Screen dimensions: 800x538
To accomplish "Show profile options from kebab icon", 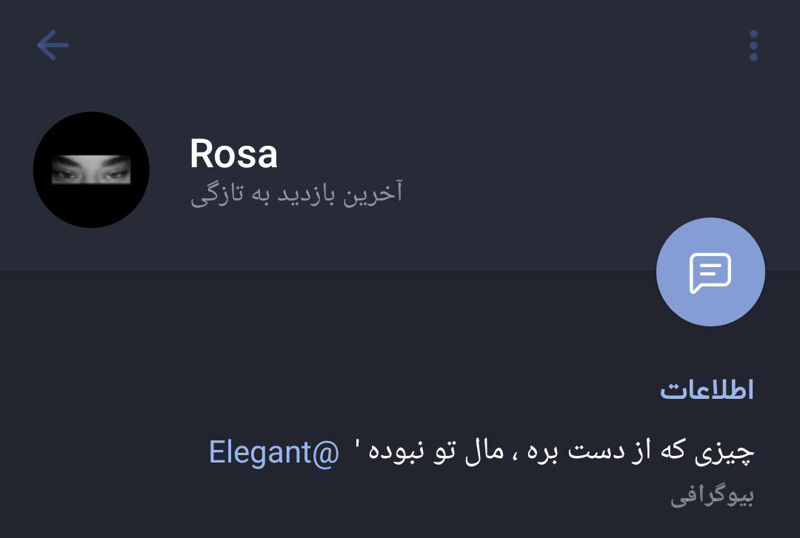I will [753, 45].
